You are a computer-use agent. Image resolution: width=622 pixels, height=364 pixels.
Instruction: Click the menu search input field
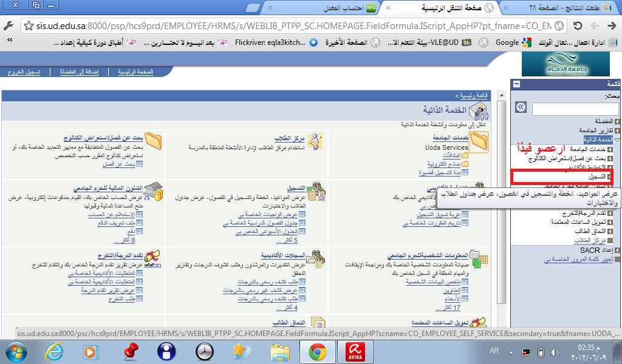[575, 109]
